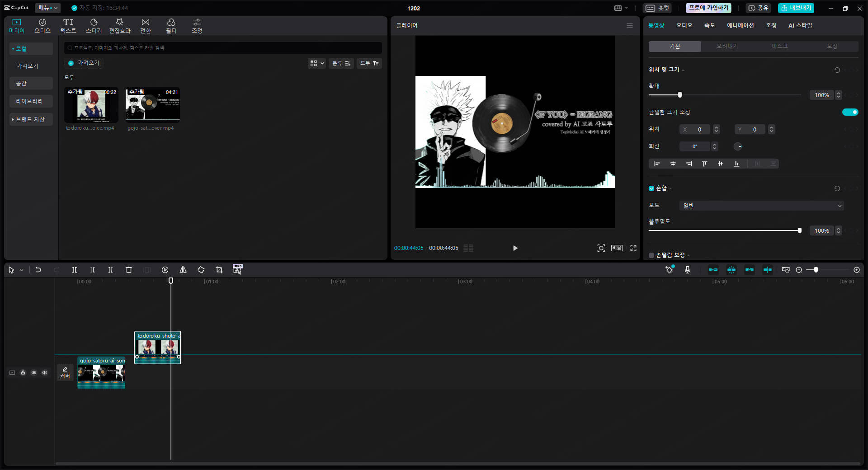Reset the 위치 및 크기 section
Image resolution: width=868 pixels, height=470 pixels.
[837, 70]
